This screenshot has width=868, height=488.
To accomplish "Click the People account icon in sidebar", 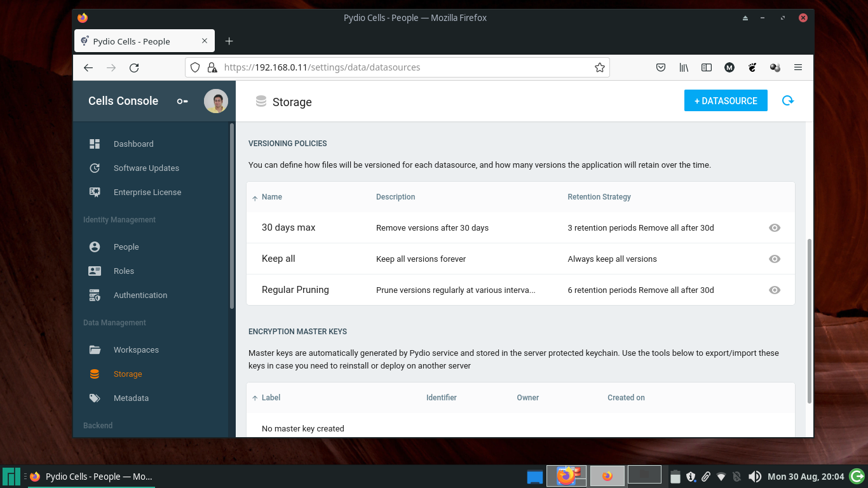I will coord(95,247).
